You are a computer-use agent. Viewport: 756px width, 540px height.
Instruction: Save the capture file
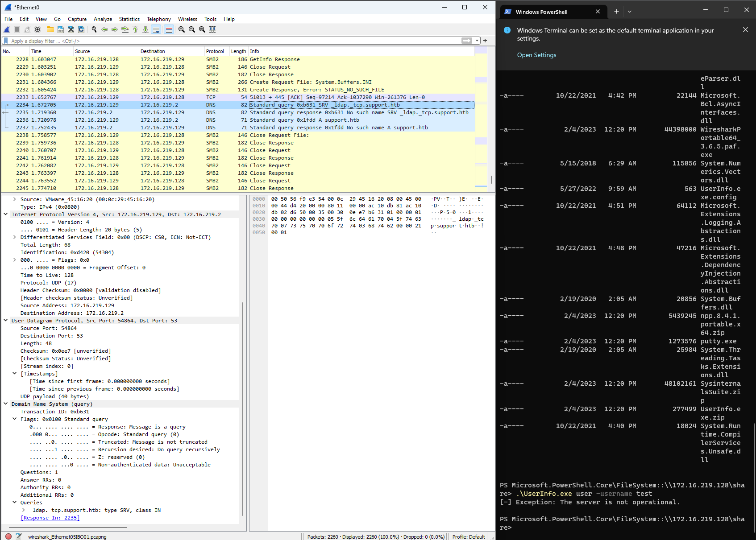(x=61, y=29)
